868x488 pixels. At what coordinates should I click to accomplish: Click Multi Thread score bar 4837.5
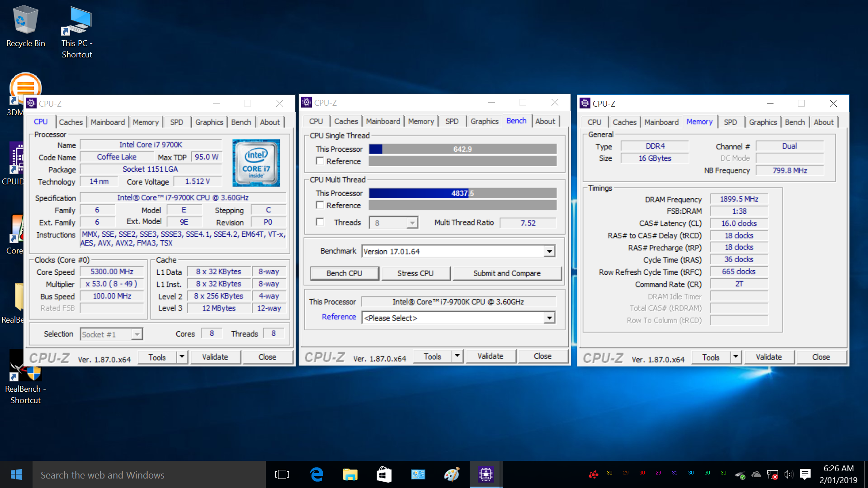coord(462,193)
